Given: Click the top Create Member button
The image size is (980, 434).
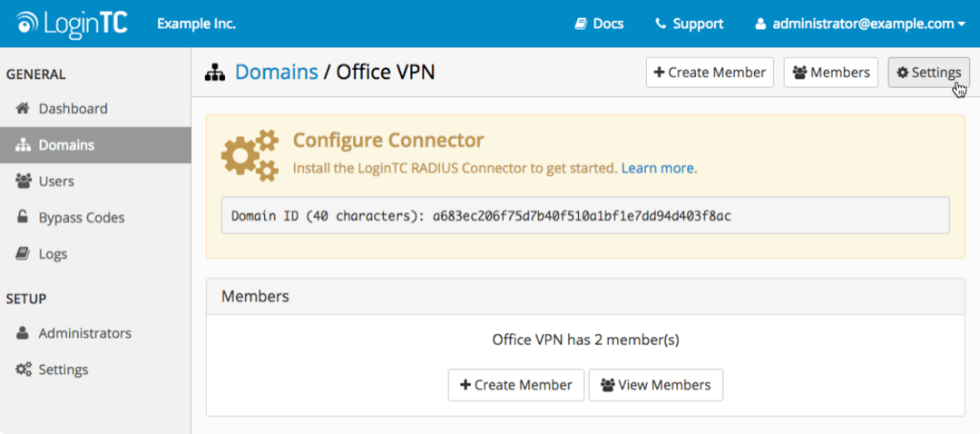Looking at the screenshot, I should pos(710,73).
